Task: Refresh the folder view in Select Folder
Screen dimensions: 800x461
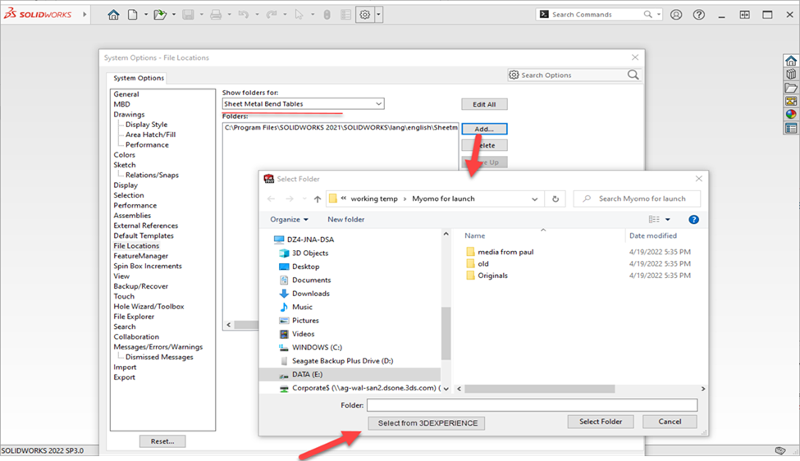Action: [556, 199]
